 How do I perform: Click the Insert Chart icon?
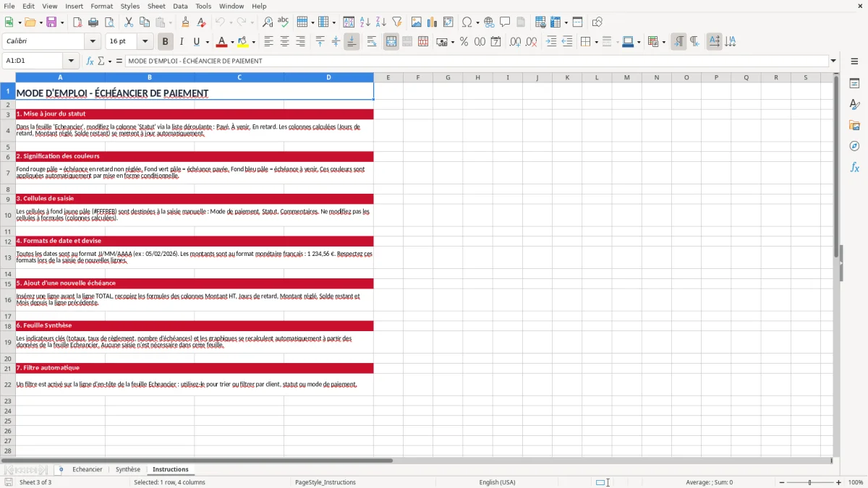433,22
